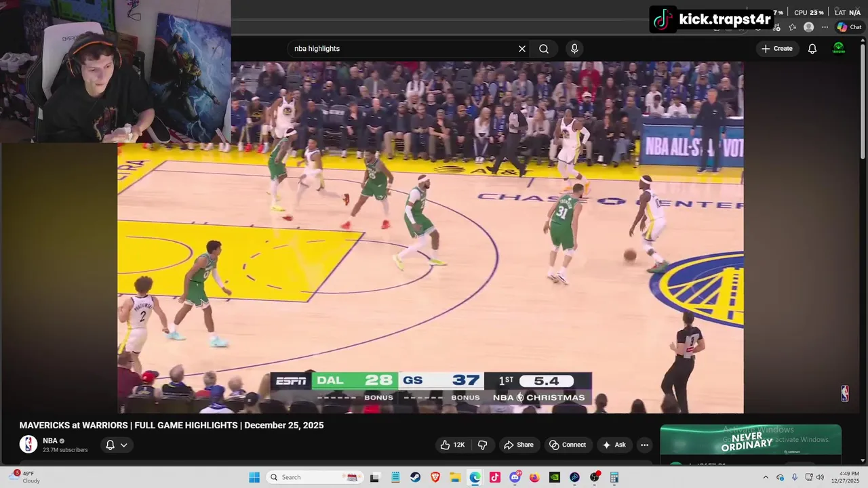Switch to Microsoft Edge on the taskbar
Screen dimensions: 868x488
475,477
